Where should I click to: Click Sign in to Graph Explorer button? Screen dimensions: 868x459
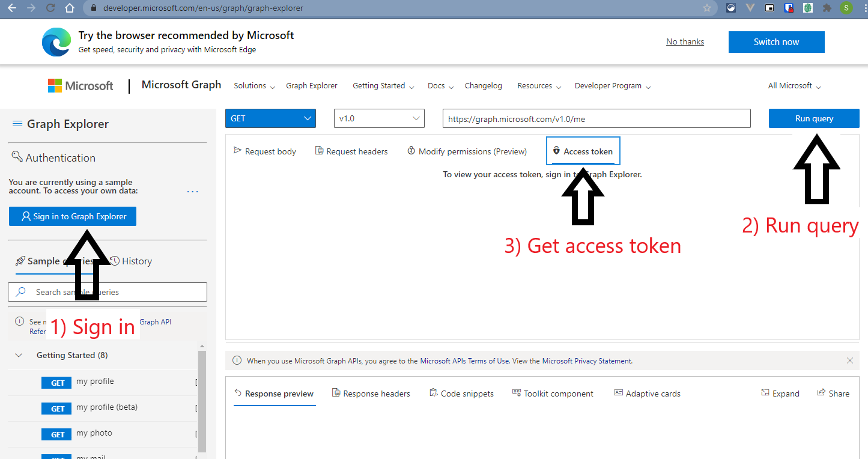pyautogui.click(x=73, y=216)
